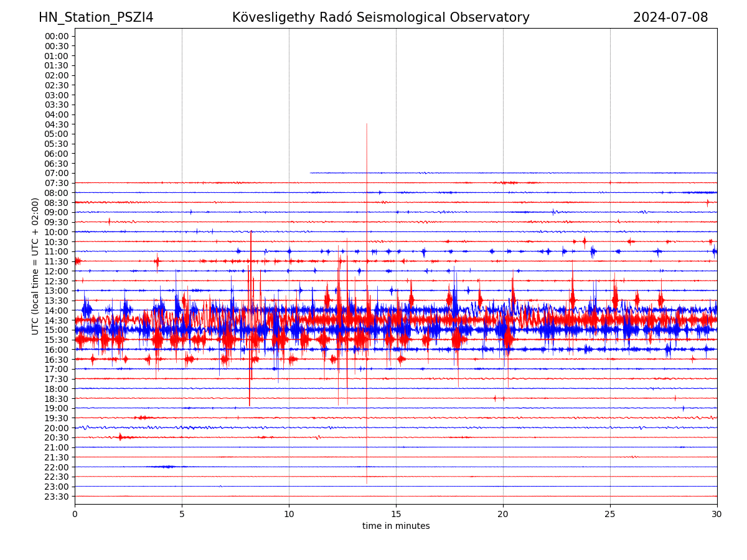This screenshot has width=747, height=560.
Task: Select the 11:00 row time label
Action: [56, 251]
